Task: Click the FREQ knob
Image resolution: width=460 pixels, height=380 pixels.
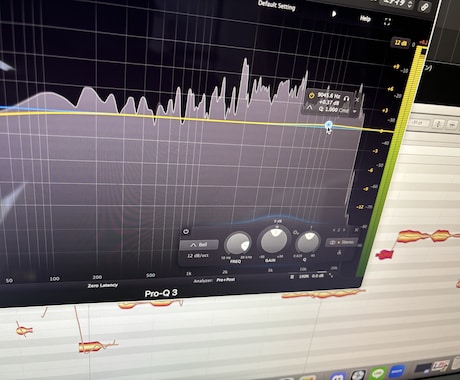Action: 237,244
